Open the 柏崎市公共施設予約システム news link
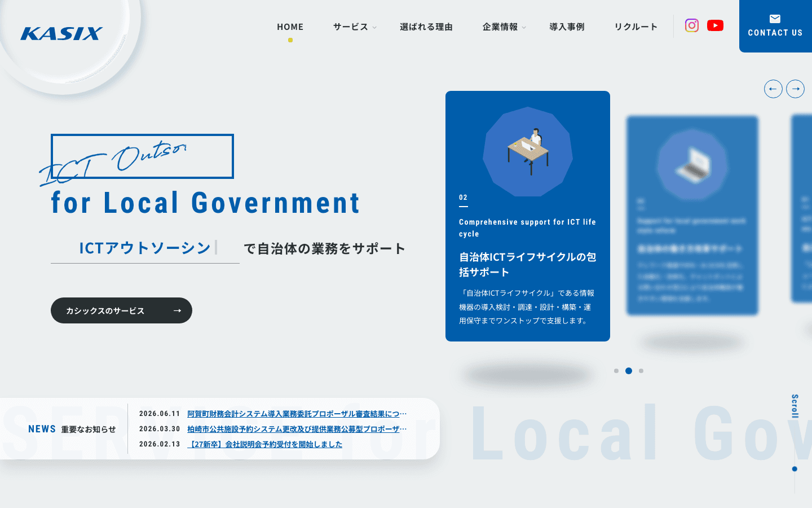 click(x=297, y=429)
